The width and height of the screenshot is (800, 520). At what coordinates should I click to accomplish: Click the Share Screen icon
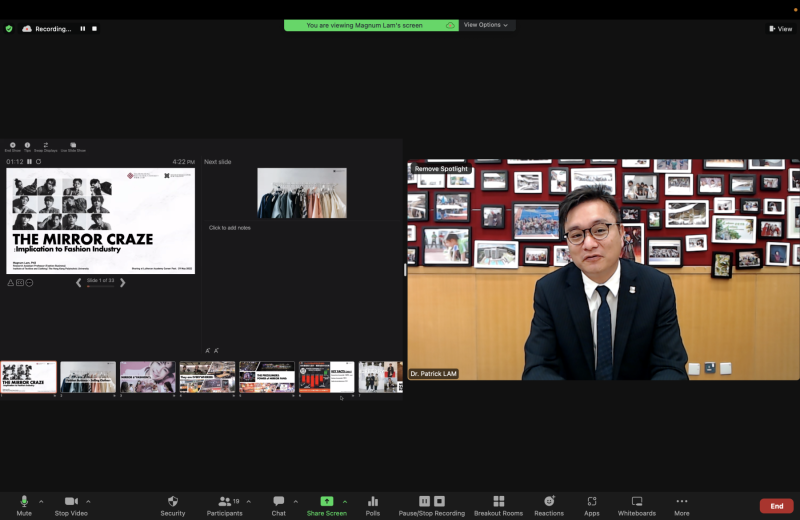tap(327, 501)
